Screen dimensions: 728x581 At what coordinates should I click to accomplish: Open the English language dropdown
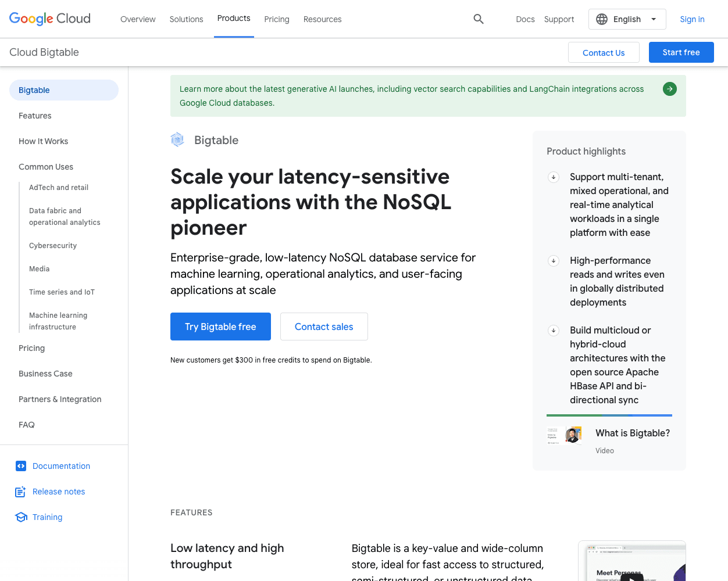coord(627,19)
